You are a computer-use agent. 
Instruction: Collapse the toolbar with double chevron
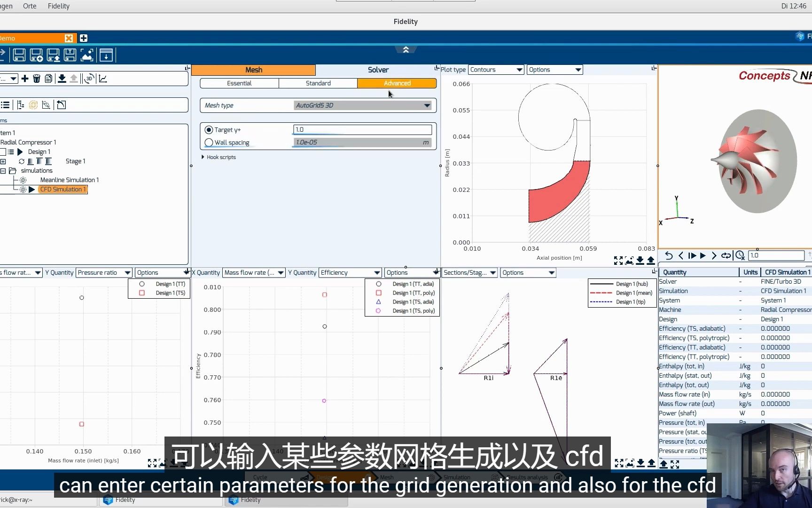pyautogui.click(x=406, y=49)
